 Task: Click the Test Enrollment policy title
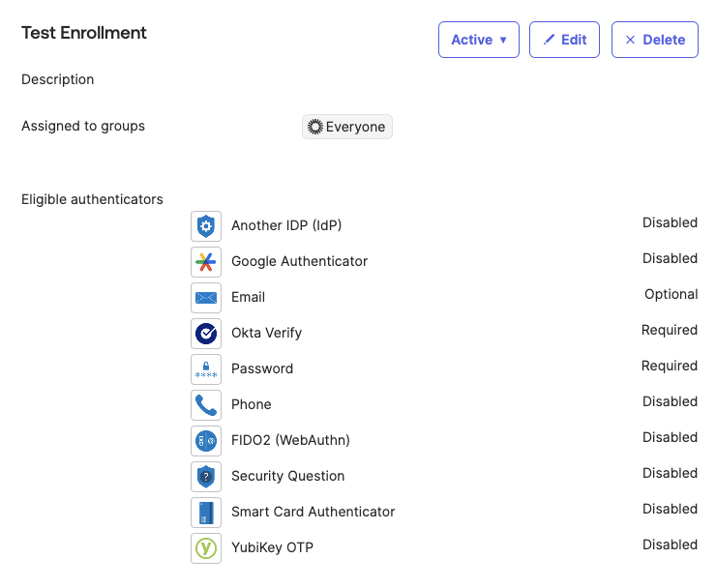coord(84,33)
